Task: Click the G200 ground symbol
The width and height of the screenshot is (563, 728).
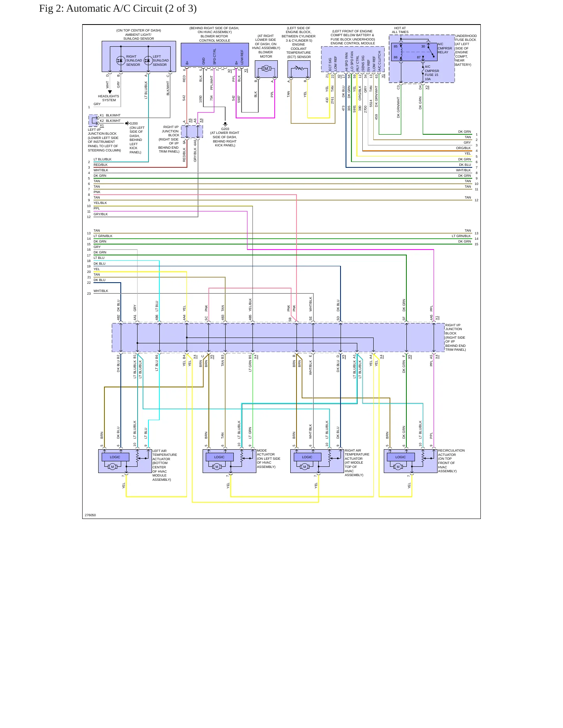Action: point(127,123)
